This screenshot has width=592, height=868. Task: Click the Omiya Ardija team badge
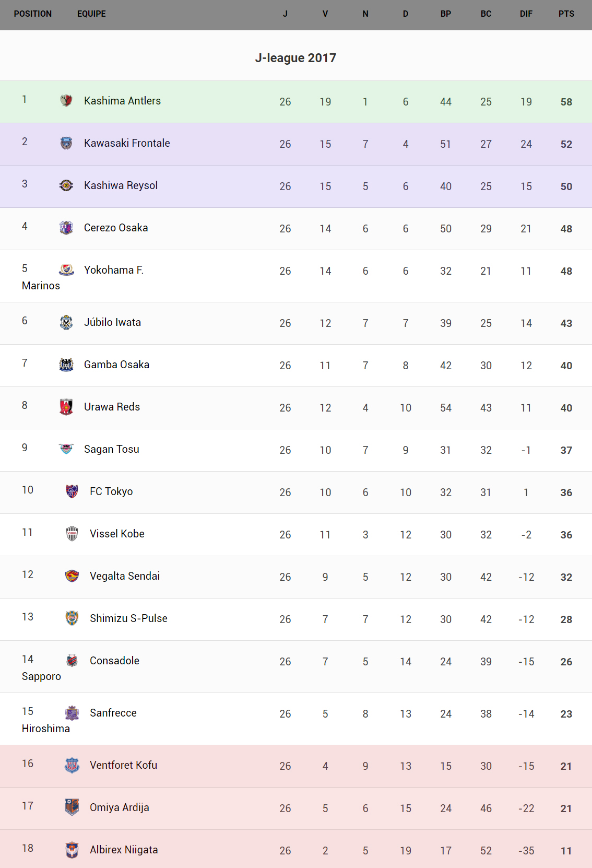click(72, 807)
